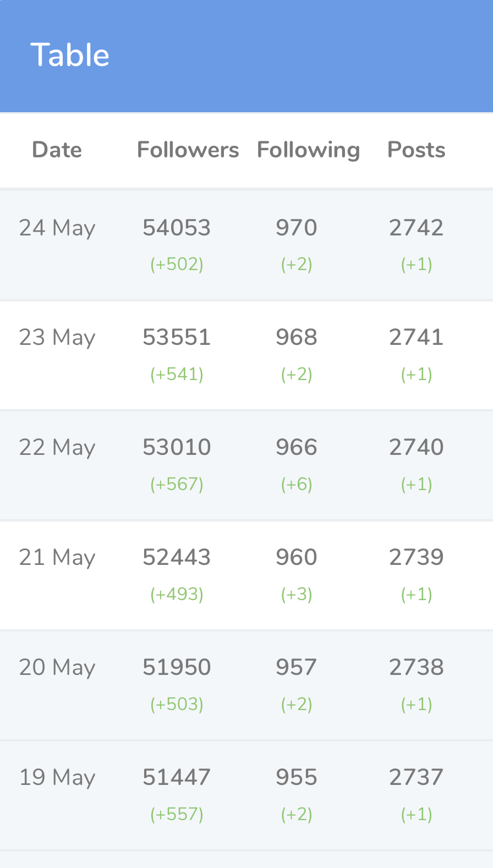Open the 20 May row date
Image resolution: width=493 pixels, height=868 pixels.
pos(57,668)
